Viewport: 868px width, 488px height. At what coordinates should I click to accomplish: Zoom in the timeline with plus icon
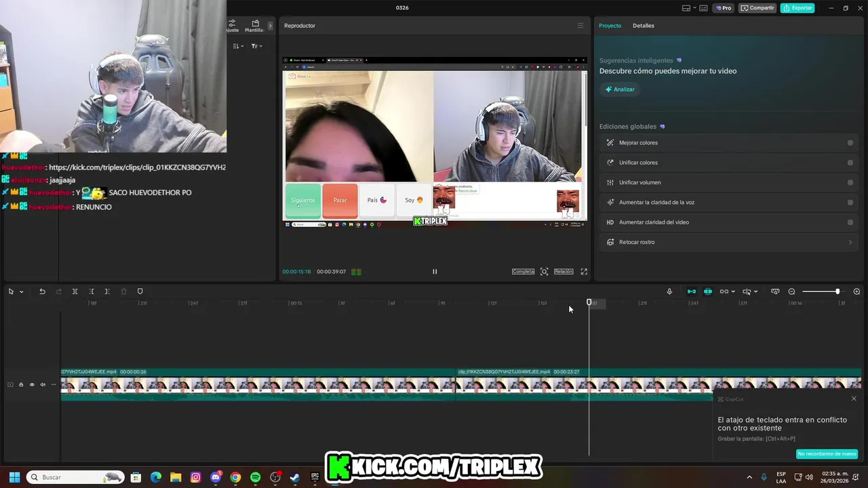pos(856,291)
